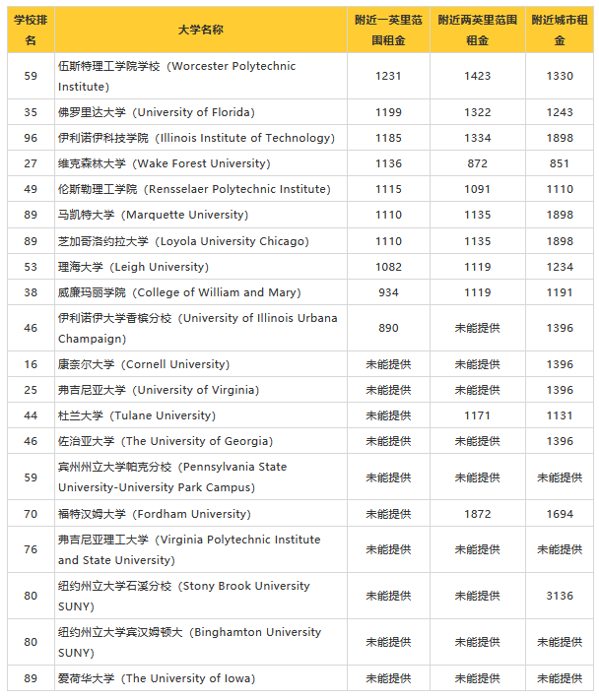Click the 1322 value for Florida
The height and width of the screenshot is (700, 599).
point(478,112)
